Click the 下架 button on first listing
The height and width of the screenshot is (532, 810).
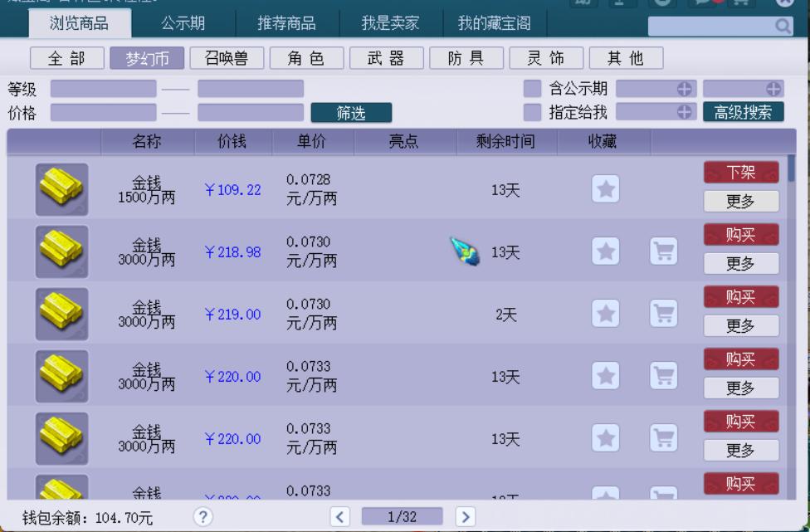click(740, 173)
